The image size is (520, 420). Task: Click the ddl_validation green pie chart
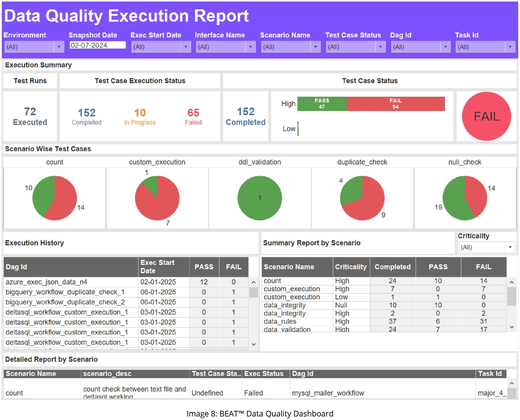(x=260, y=198)
